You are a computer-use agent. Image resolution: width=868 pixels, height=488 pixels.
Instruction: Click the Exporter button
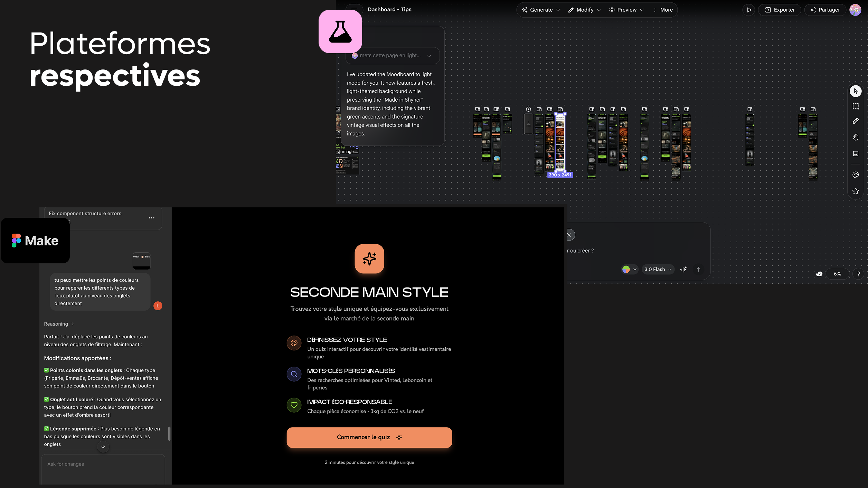click(780, 10)
